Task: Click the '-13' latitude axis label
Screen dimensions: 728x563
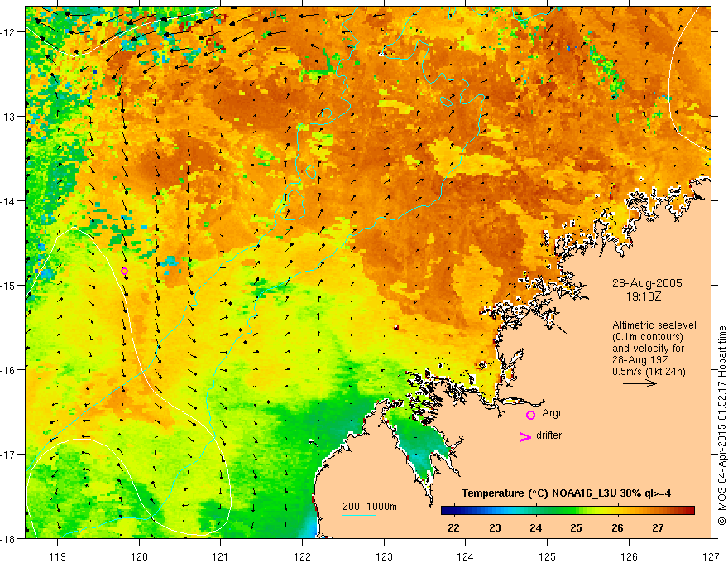Action: click(x=9, y=117)
